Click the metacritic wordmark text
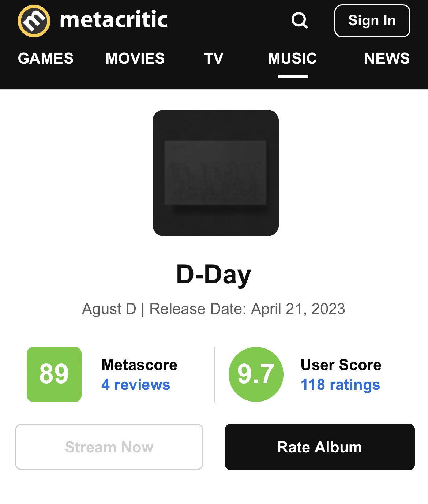 point(114,20)
